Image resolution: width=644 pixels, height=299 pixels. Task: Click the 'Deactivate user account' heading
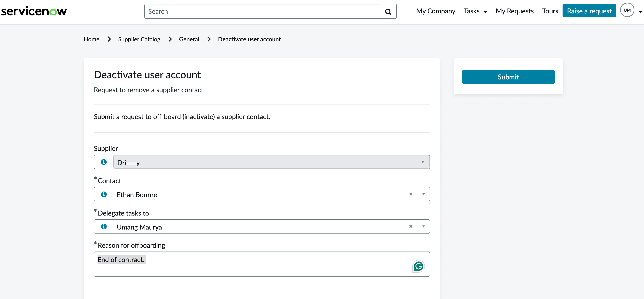tap(147, 75)
